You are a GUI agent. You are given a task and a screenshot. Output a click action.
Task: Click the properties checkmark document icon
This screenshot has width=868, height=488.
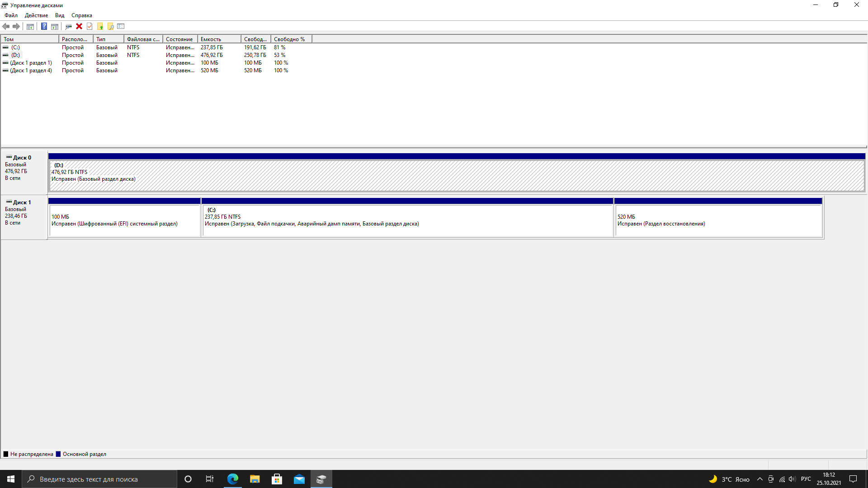click(90, 26)
